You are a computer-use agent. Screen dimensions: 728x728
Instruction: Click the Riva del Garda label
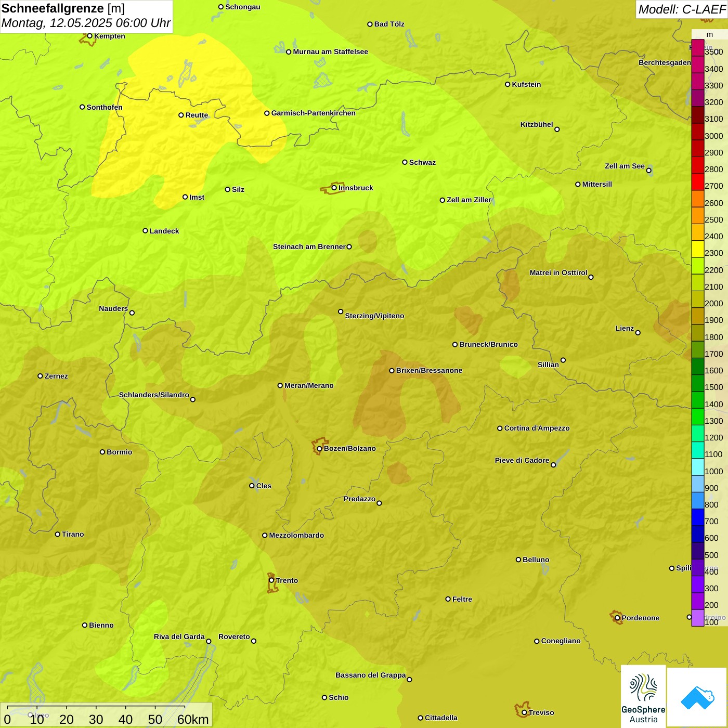pyautogui.click(x=179, y=636)
